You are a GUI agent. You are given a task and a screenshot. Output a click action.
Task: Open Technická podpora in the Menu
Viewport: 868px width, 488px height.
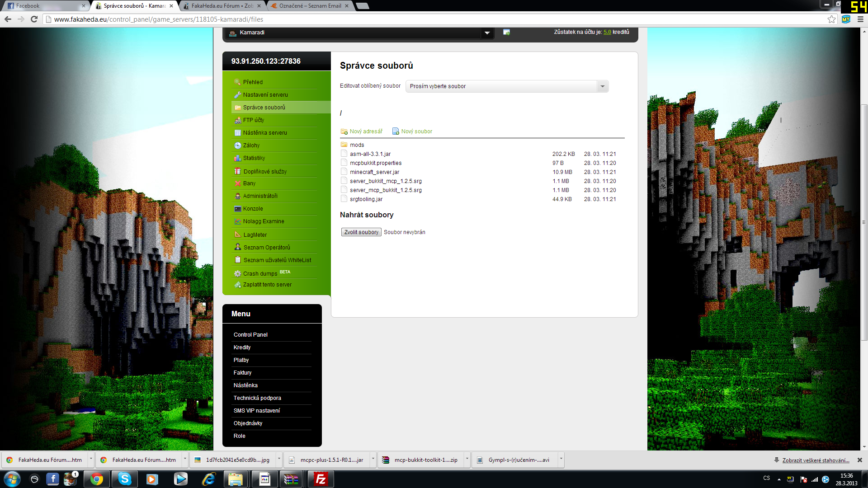tap(257, 398)
